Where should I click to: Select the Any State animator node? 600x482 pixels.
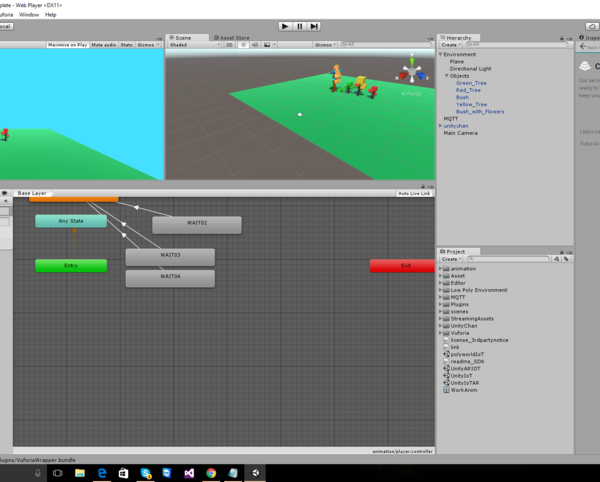tap(71, 221)
